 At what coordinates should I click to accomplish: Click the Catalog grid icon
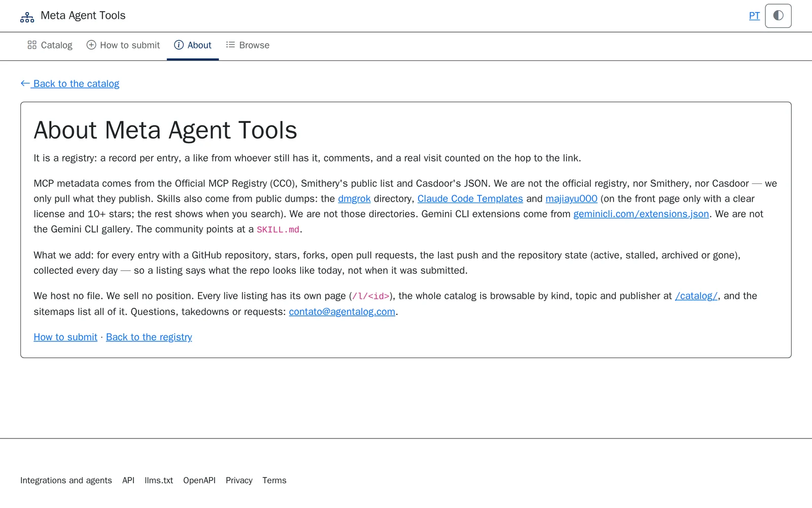click(32, 45)
